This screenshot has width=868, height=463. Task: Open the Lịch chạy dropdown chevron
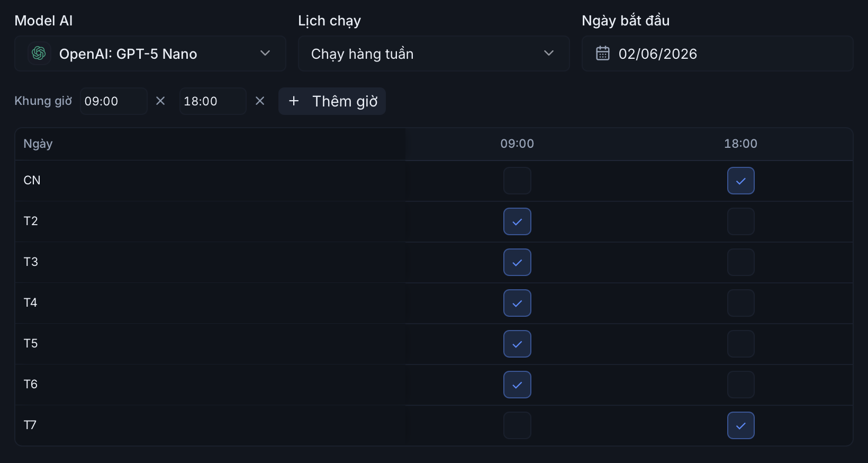pyautogui.click(x=549, y=53)
